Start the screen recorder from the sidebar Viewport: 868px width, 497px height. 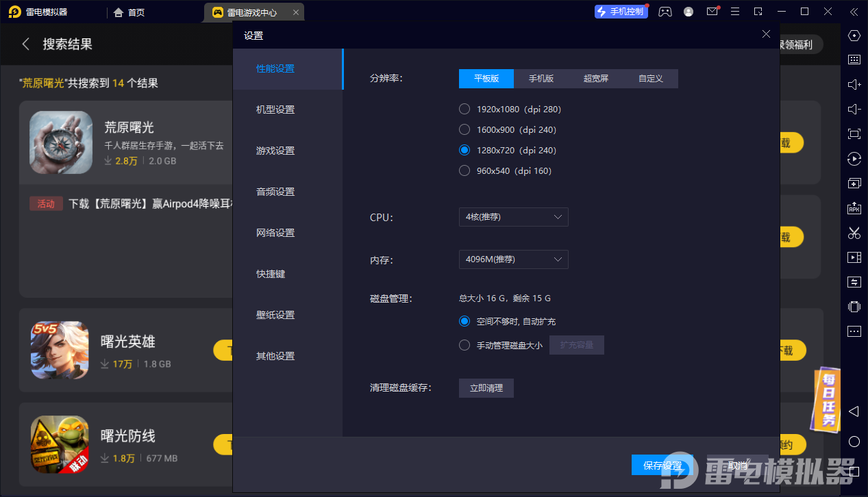coord(854,257)
